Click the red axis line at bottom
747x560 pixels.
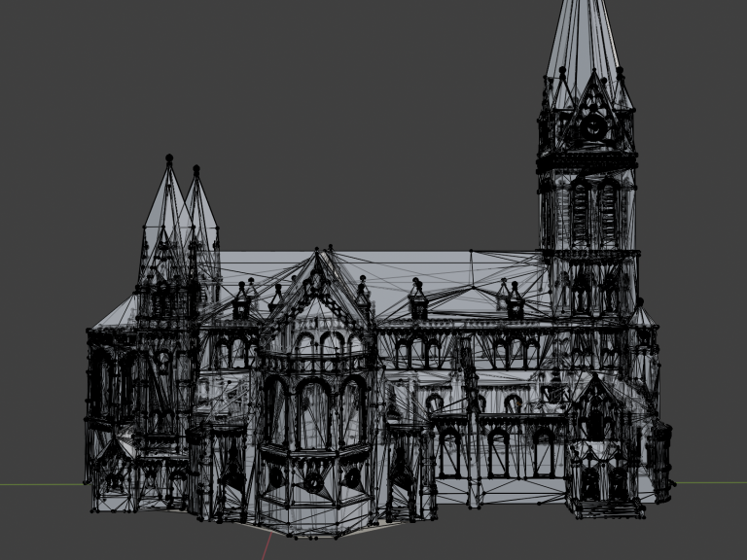click(265, 547)
